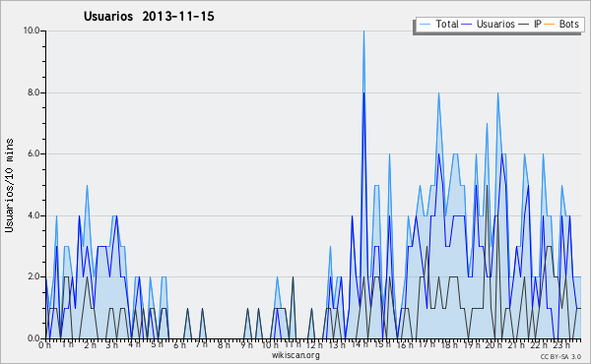Click the '11 h' x-axis label
591x364 pixels.
click(x=293, y=344)
